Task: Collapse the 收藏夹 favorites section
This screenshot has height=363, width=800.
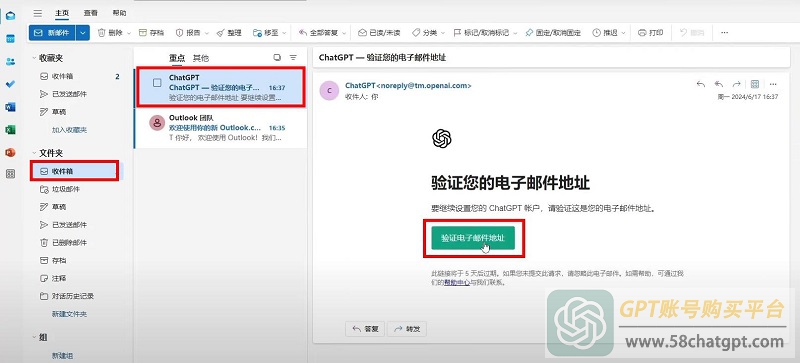Action: (34, 58)
